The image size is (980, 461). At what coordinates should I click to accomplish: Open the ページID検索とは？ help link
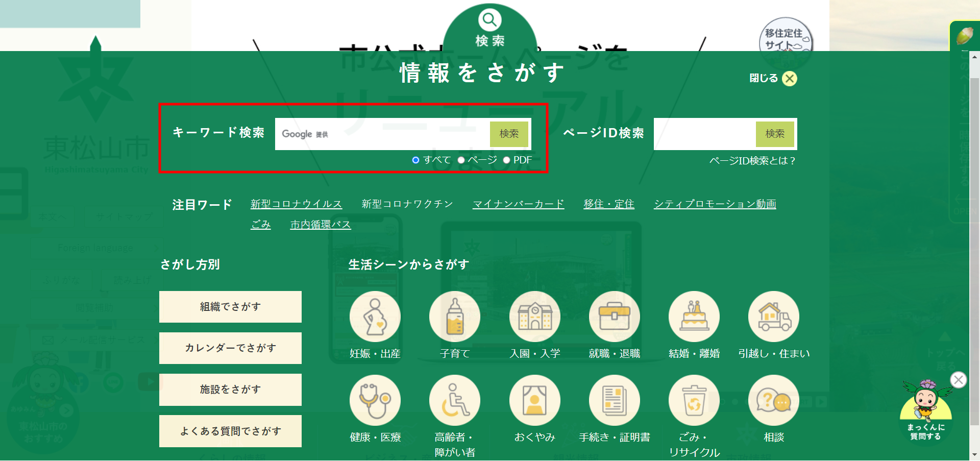pos(752,161)
